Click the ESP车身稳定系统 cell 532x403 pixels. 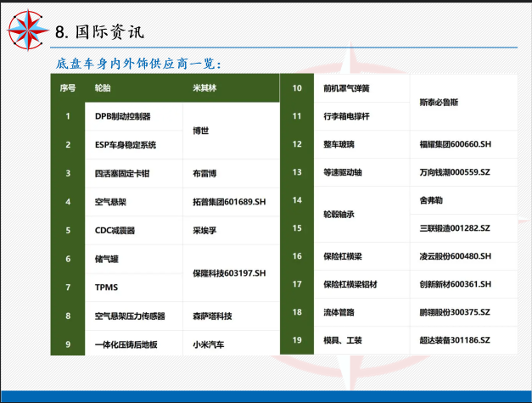tap(126, 145)
